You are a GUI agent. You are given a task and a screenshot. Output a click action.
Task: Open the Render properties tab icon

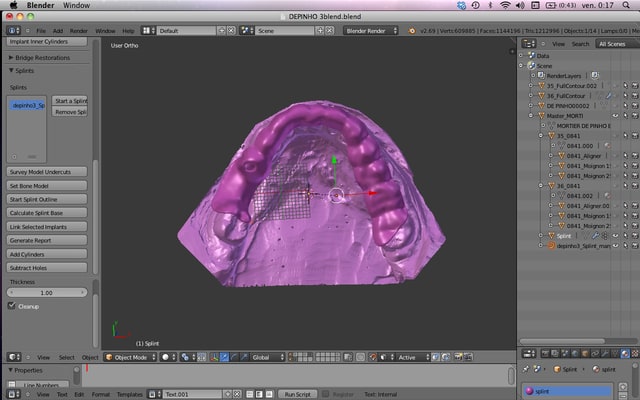(546, 353)
